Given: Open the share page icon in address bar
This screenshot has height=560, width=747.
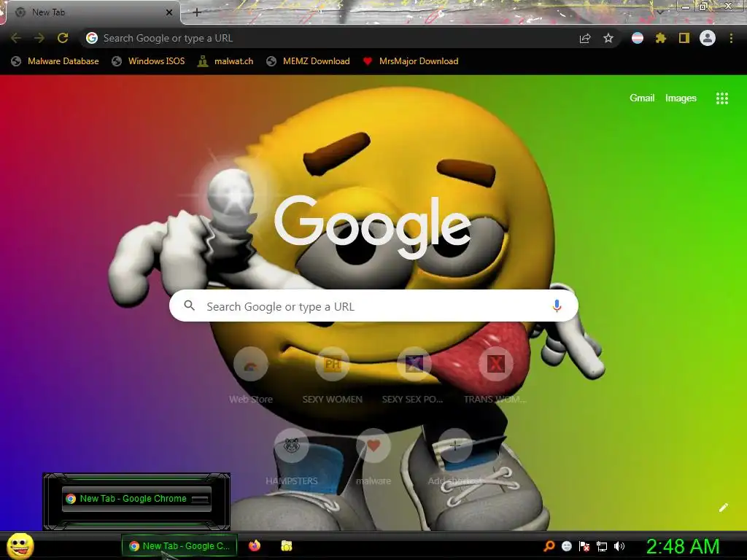Looking at the screenshot, I should [x=585, y=38].
